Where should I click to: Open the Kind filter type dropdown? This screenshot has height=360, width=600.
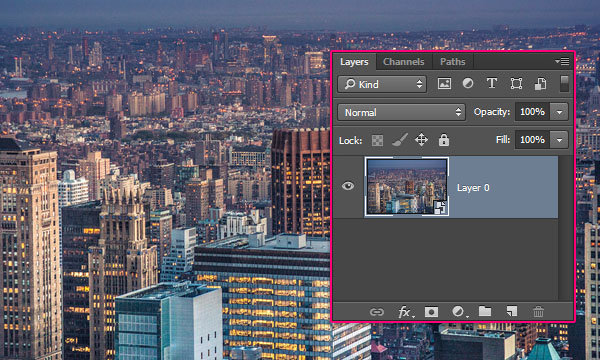(x=382, y=84)
